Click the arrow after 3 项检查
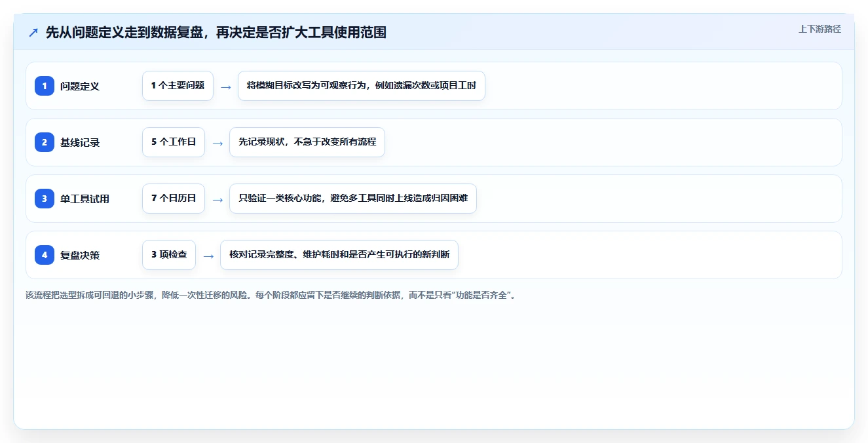The image size is (868, 443). (x=208, y=256)
